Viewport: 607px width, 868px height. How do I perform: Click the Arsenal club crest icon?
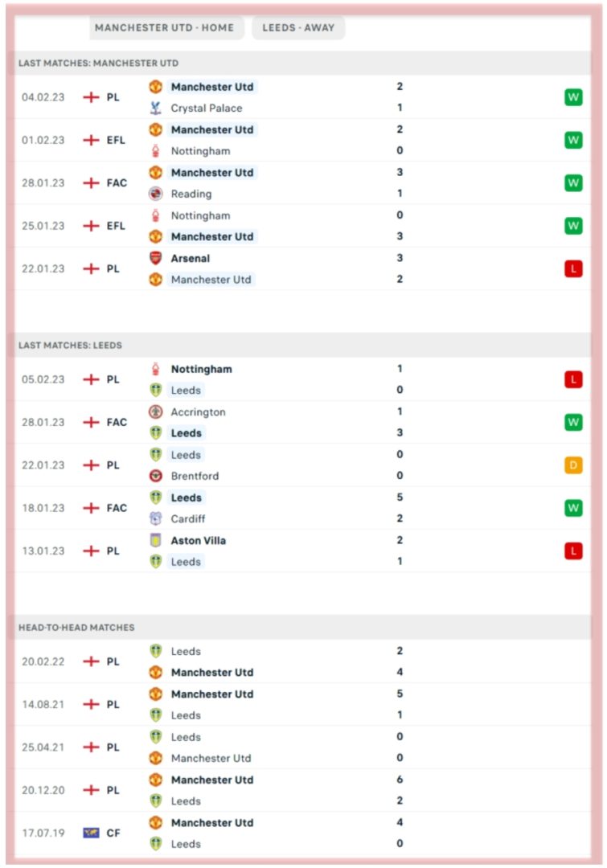(155, 258)
